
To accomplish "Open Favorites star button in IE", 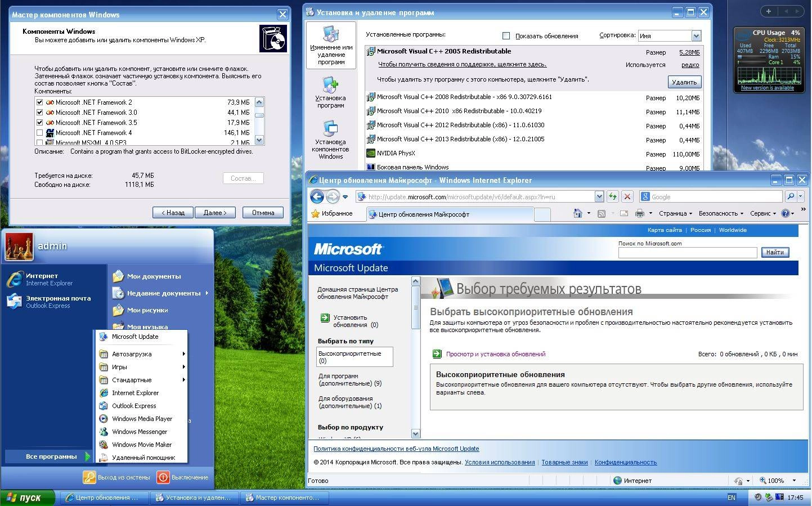I will click(x=331, y=213).
